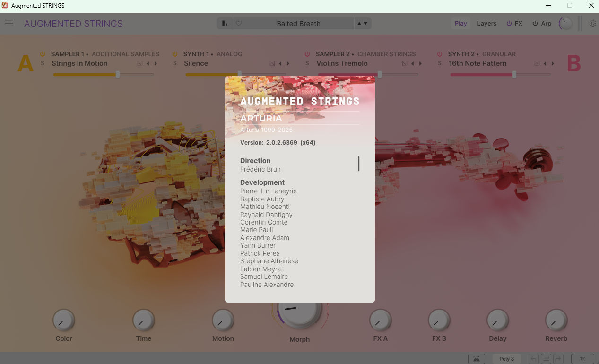Image resolution: width=599 pixels, height=364 pixels.
Task: Toggle Synth 2 power on/off
Action: (440, 54)
